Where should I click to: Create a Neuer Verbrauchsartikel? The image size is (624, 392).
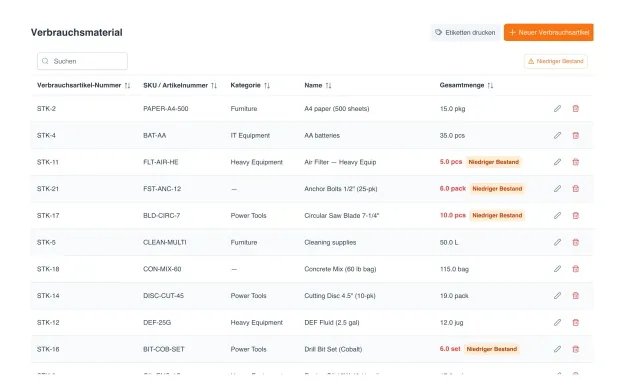549,33
